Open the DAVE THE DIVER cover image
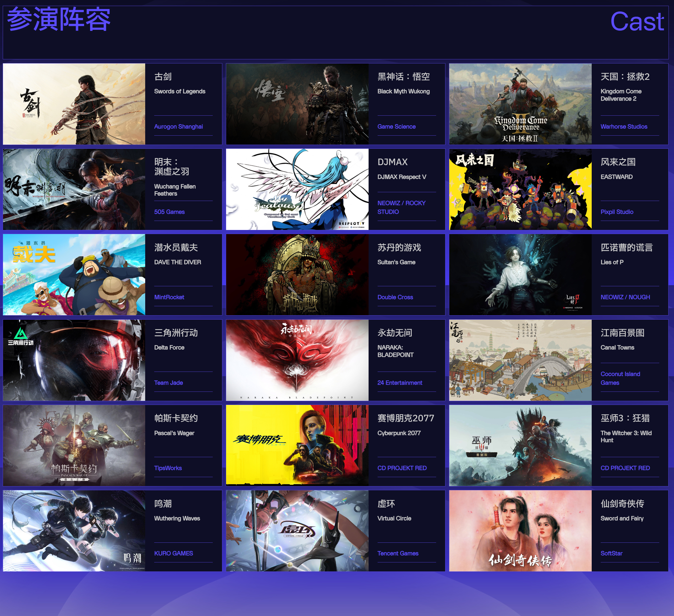The width and height of the screenshot is (674, 616). [74, 275]
